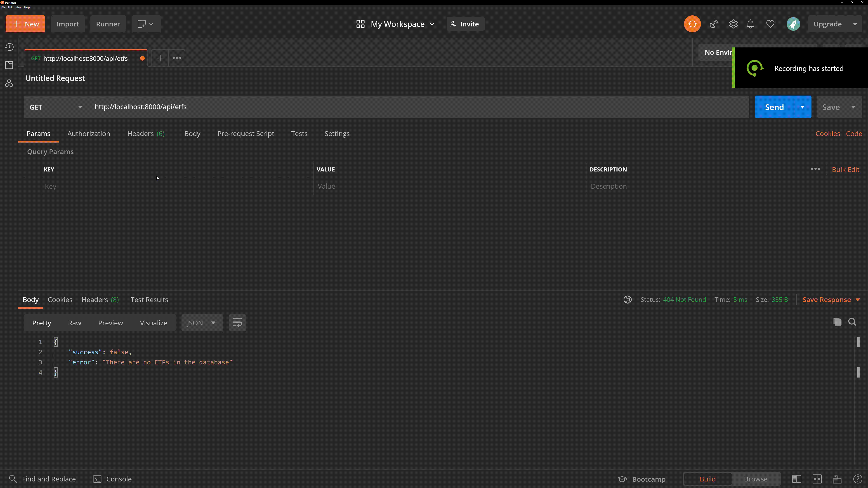Open the Collections sidebar icon
This screenshot has height=488, width=868.
9,65
